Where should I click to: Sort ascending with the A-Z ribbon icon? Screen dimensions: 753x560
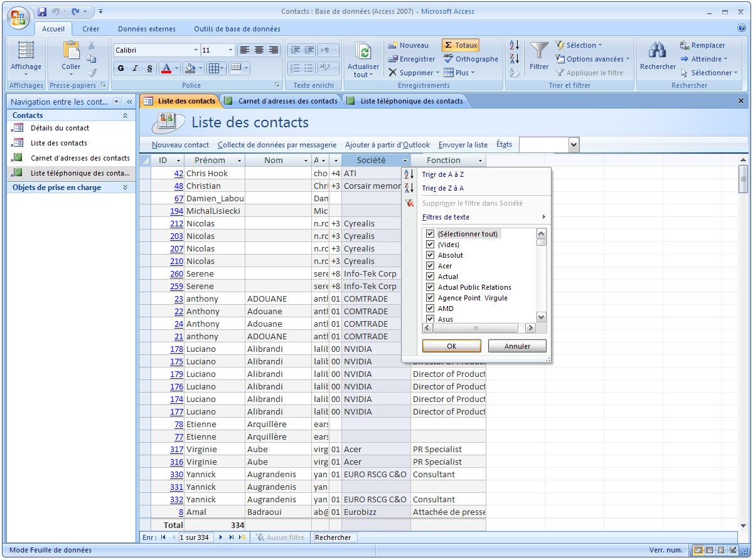(x=514, y=45)
